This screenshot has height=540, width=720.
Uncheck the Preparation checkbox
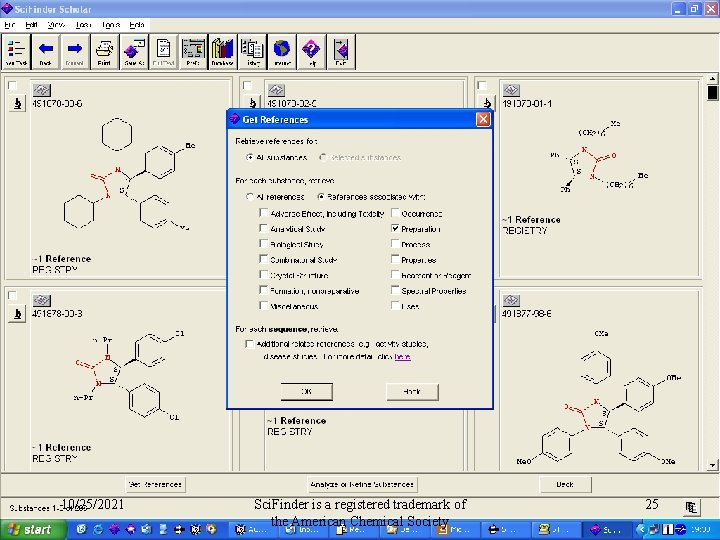point(396,229)
